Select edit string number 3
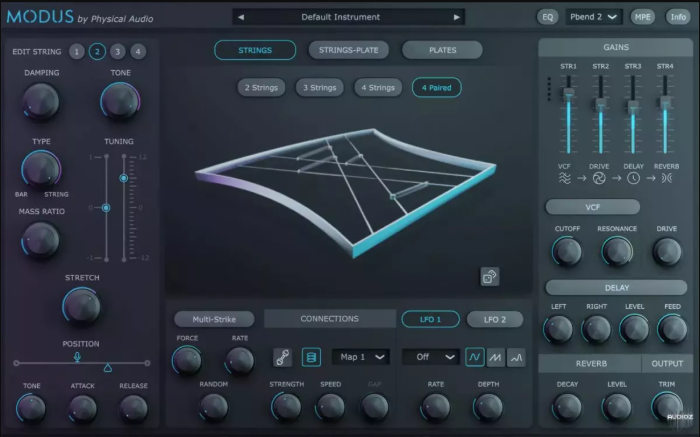 point(117,52)
